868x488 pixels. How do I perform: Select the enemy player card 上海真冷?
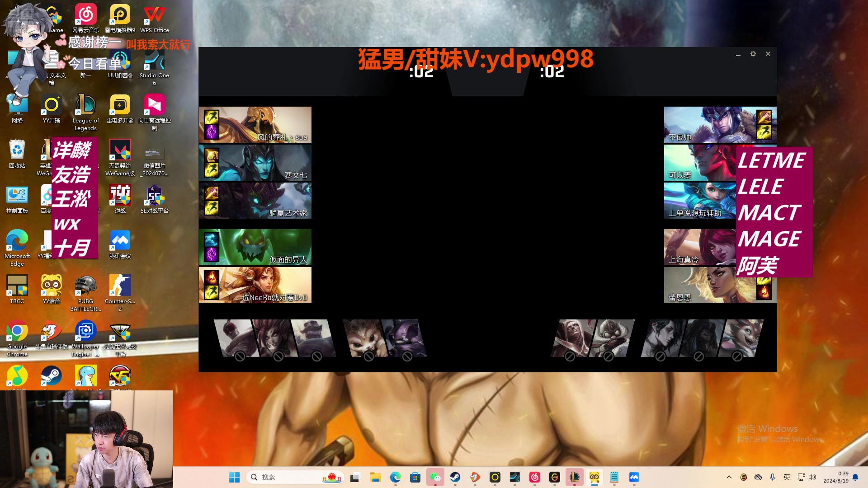(x=700, y=247)
